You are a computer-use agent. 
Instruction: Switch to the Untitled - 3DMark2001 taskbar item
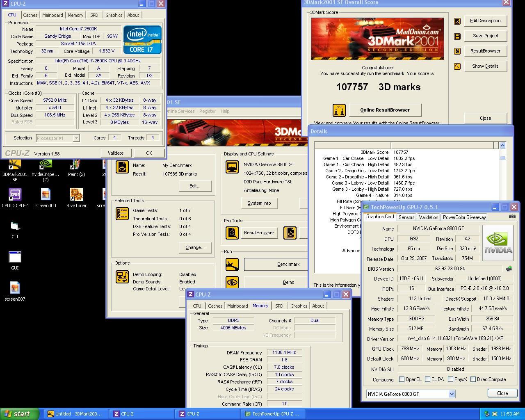click(77, 414)
